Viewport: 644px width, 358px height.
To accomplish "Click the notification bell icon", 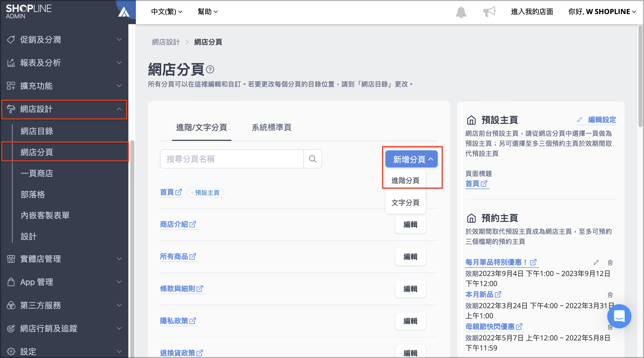I will (x=461, y=12).
